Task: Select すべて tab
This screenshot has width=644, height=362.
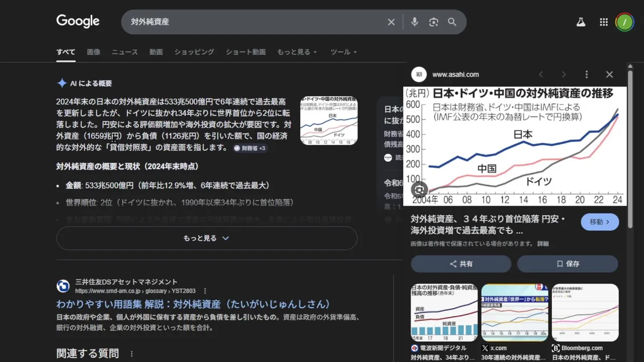Action: click(x=66, y=52)
